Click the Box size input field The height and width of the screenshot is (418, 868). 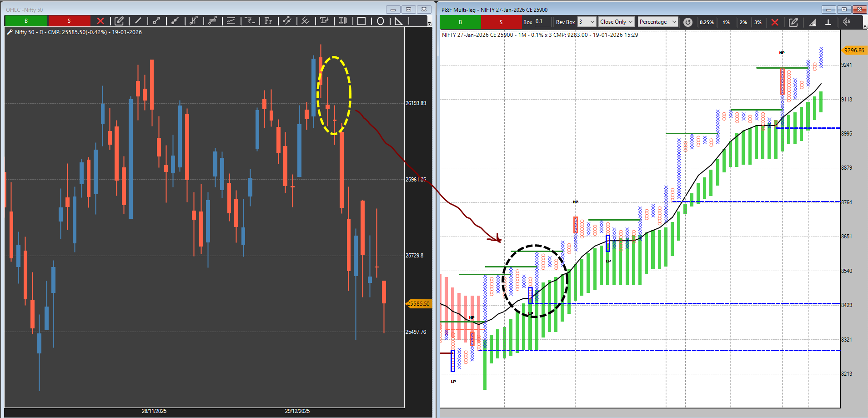click(542, 22)
